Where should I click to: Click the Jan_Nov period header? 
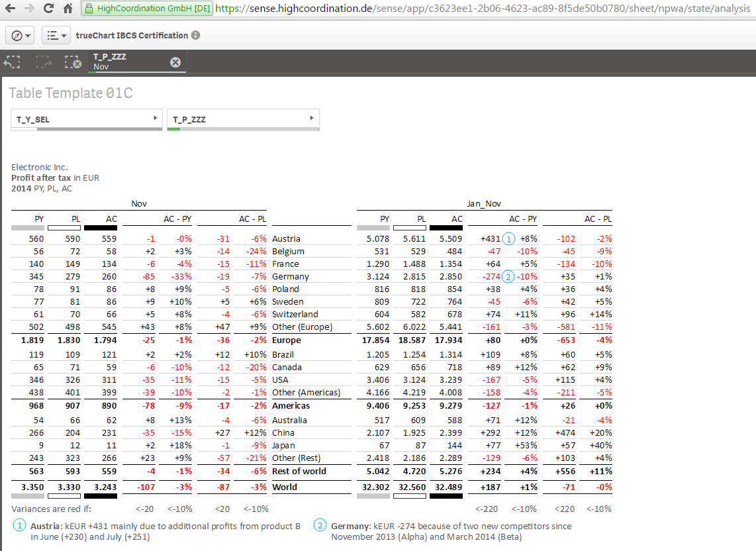click(x=484, y=203)
